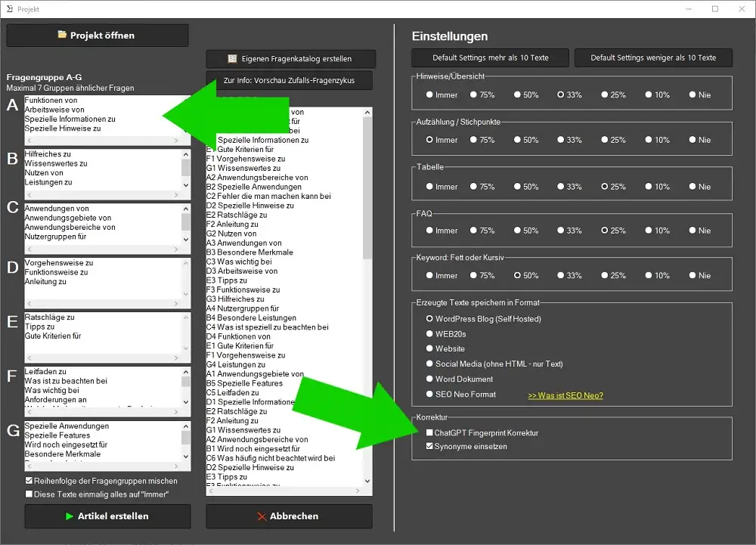Click the app icon in title bar
Viewport: 756px width, 545px height.
pyautogui.click(x=9, y=9)
